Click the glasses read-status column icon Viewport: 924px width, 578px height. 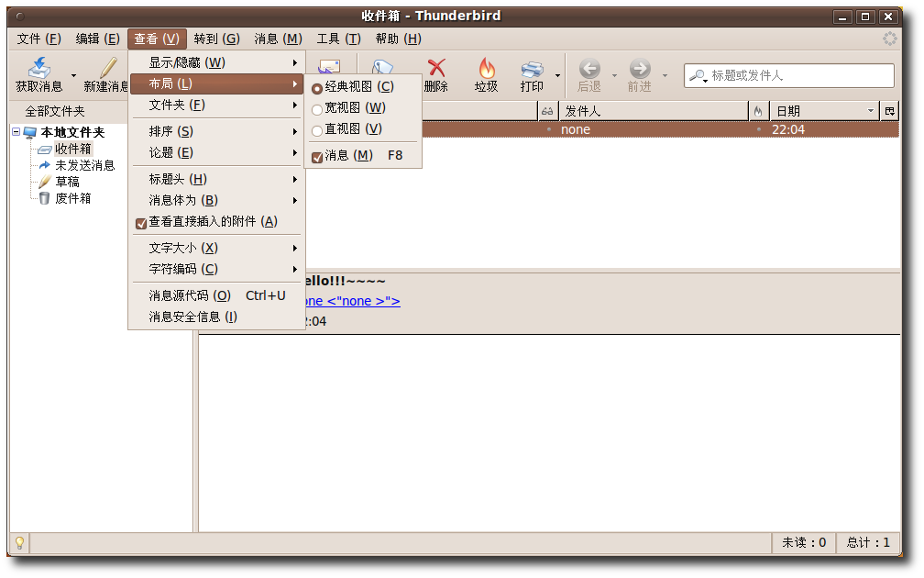coord(547,111)
